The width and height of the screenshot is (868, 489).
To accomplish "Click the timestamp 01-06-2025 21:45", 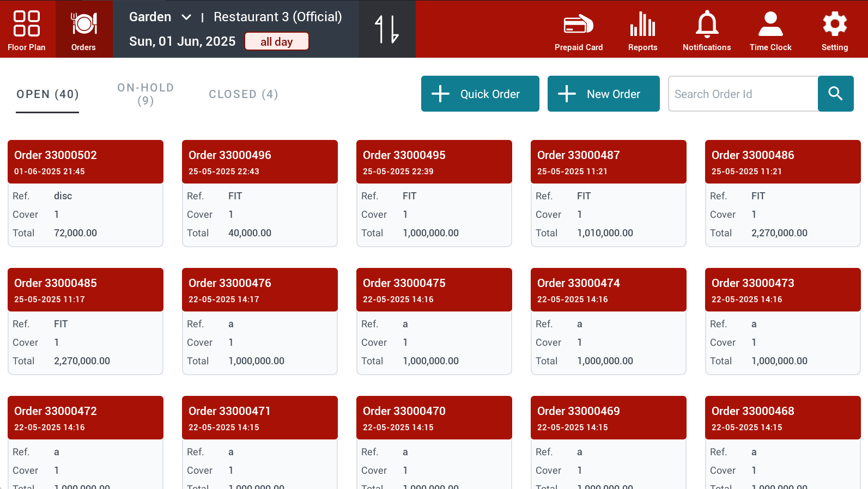I will pos(50,172).
